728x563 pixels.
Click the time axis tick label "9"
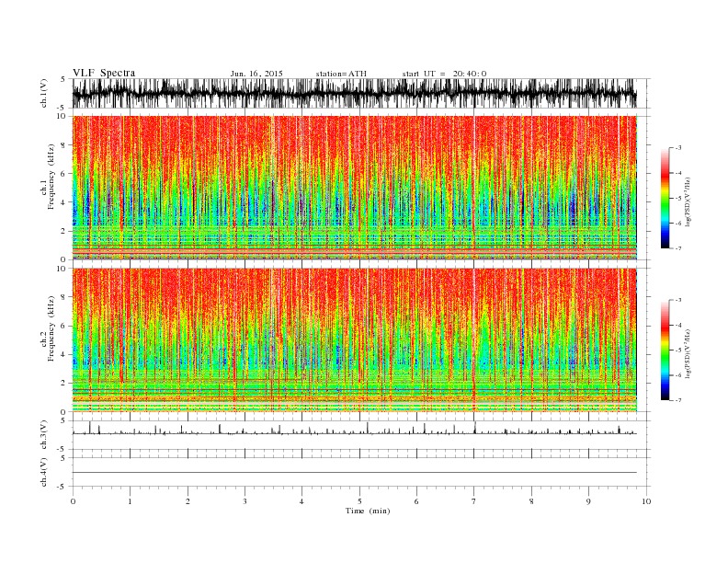pos(588,501)
